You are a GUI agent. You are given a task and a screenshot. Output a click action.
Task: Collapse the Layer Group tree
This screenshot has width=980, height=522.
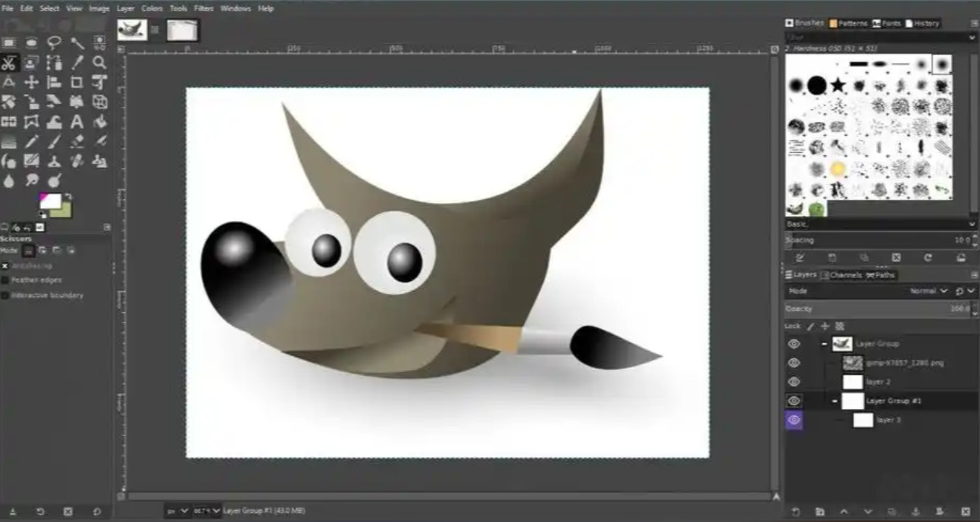click(x=824, y=344)
